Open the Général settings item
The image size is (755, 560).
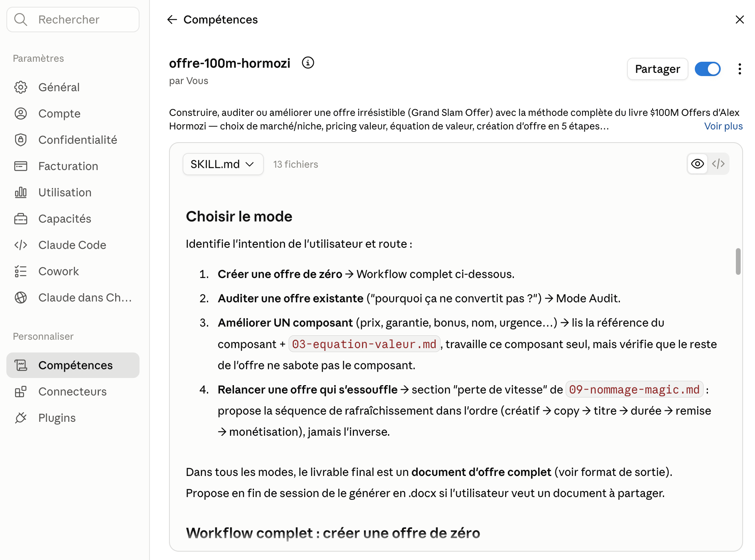(73, 87)
